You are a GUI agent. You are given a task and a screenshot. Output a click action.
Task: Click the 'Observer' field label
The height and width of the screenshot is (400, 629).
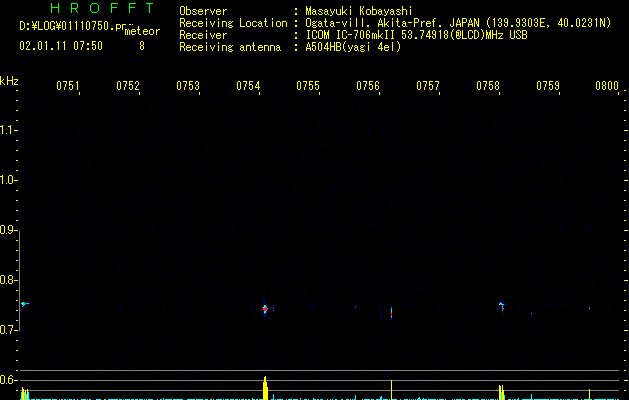pos(203,11)
